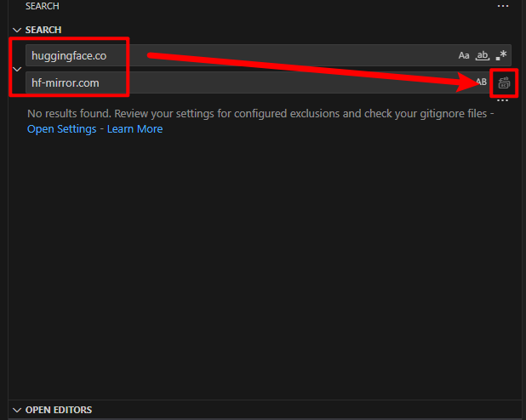Open Settings link in no-results message

61,129
